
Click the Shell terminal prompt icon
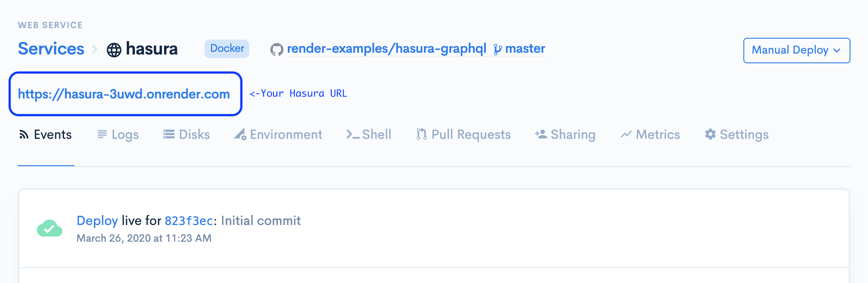353,134
